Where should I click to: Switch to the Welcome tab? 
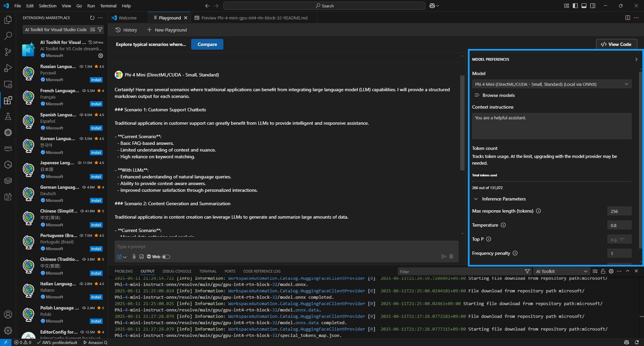pyautogui.click(x=127, y=18)
